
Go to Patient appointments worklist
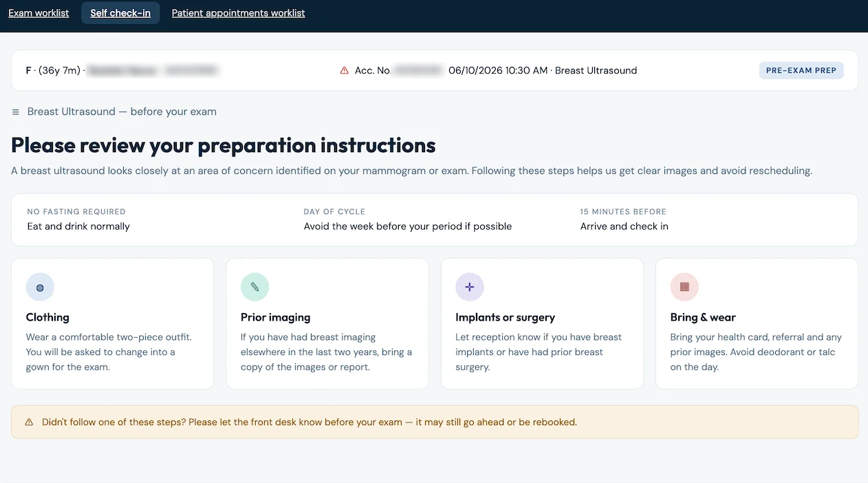coord(238,13)
